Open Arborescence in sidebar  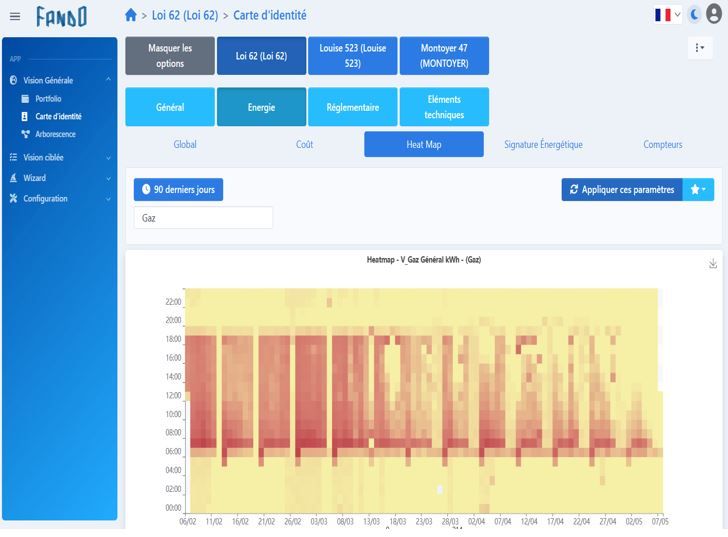tap(55, 134)
